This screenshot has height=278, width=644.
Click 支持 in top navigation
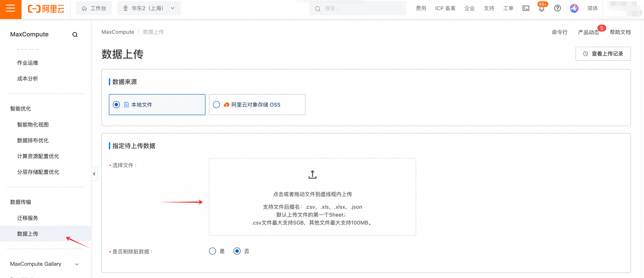489,9
